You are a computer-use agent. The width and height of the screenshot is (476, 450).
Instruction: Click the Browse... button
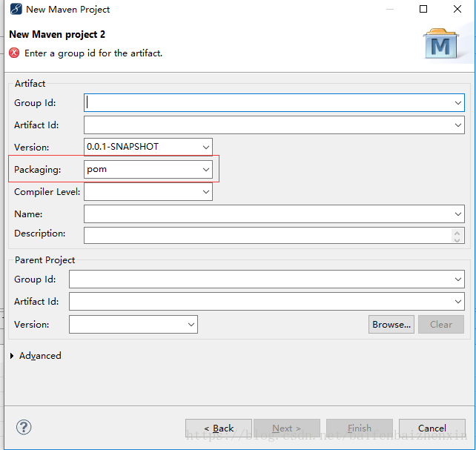pos(391,325)
